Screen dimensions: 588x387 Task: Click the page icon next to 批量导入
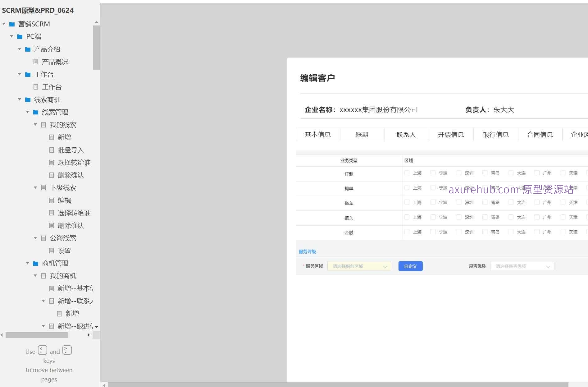(52, 150)
